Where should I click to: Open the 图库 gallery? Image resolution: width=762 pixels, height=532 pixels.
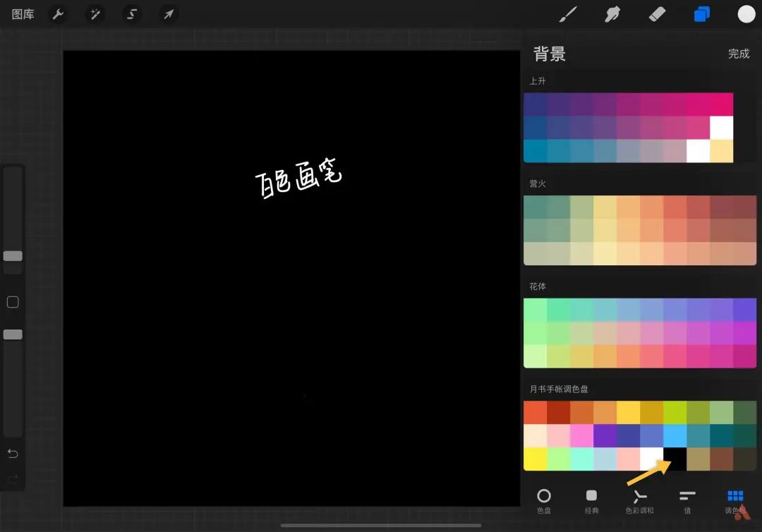23,14
